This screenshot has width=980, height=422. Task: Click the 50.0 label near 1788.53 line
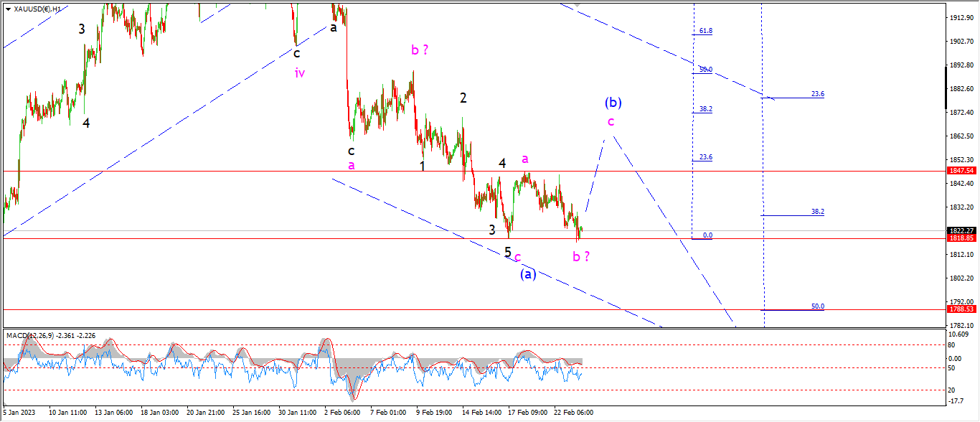[x=818, y=306]
